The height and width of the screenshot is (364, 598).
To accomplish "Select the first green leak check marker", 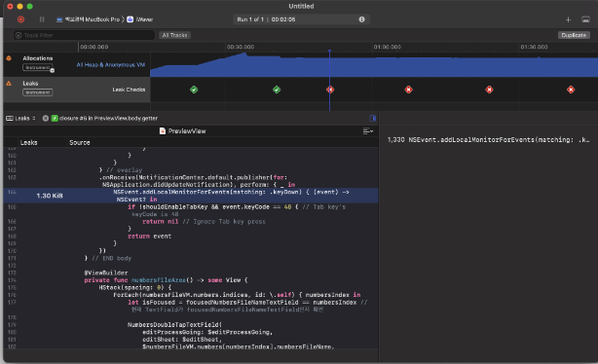I will coord(194,90).
